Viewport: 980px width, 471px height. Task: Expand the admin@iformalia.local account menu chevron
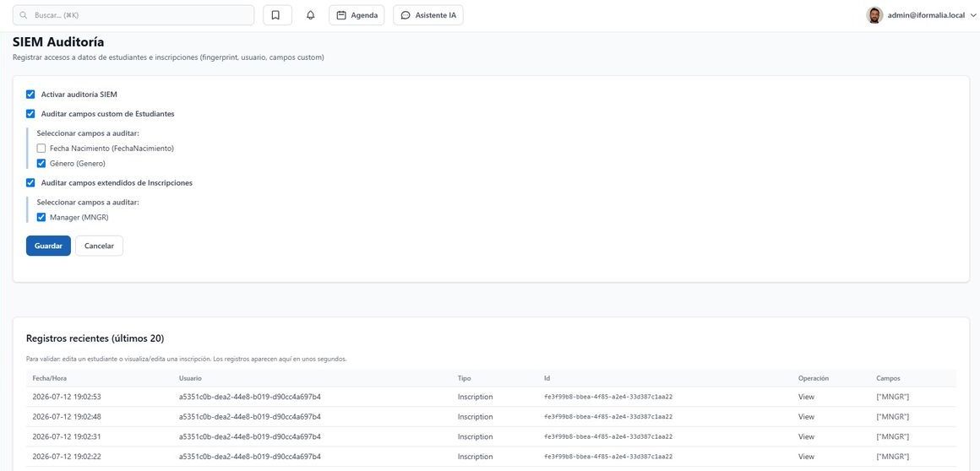[972, 16]
